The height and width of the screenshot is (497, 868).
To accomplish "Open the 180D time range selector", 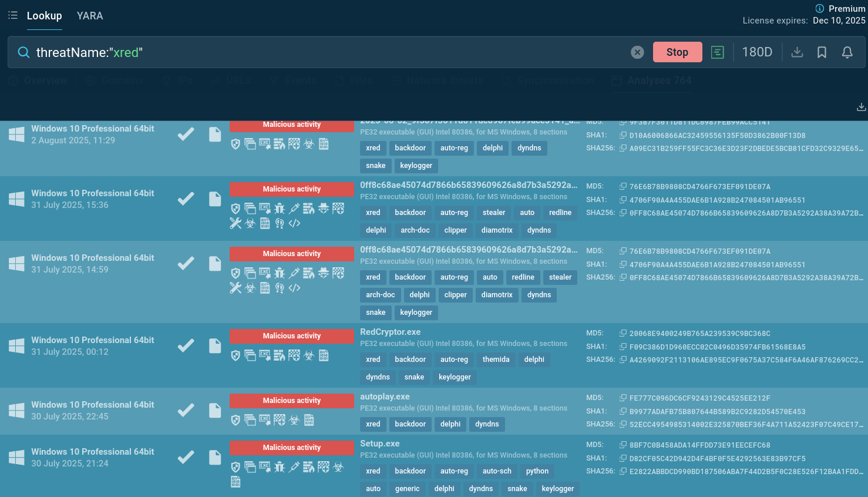I will click(x=756, y=52).
